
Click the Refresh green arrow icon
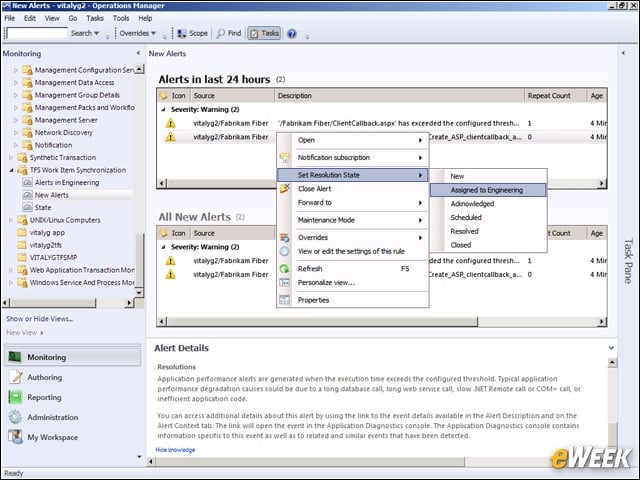click(284, 269)
